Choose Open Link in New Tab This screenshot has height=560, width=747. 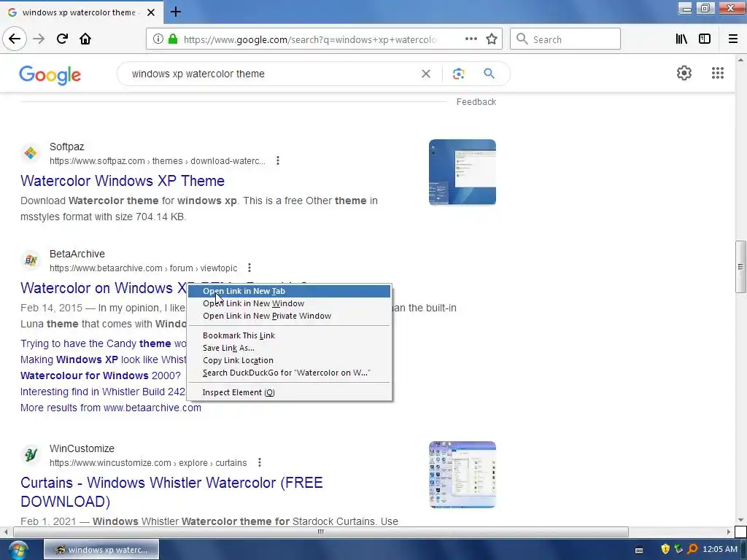point(289,291)
